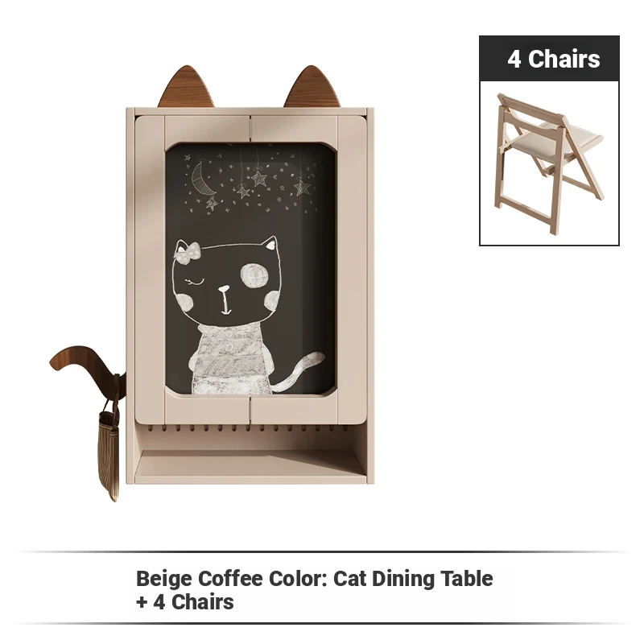
Task: Click the chalk cat's winking eye
Action: click(x=195, y=282)
